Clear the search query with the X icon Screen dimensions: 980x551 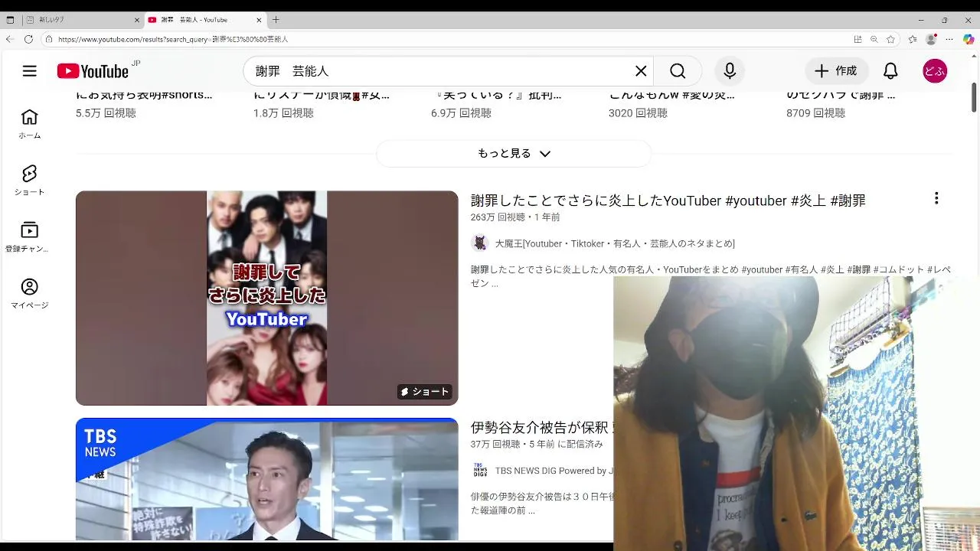pyautogui.click(x=641, y=71)
